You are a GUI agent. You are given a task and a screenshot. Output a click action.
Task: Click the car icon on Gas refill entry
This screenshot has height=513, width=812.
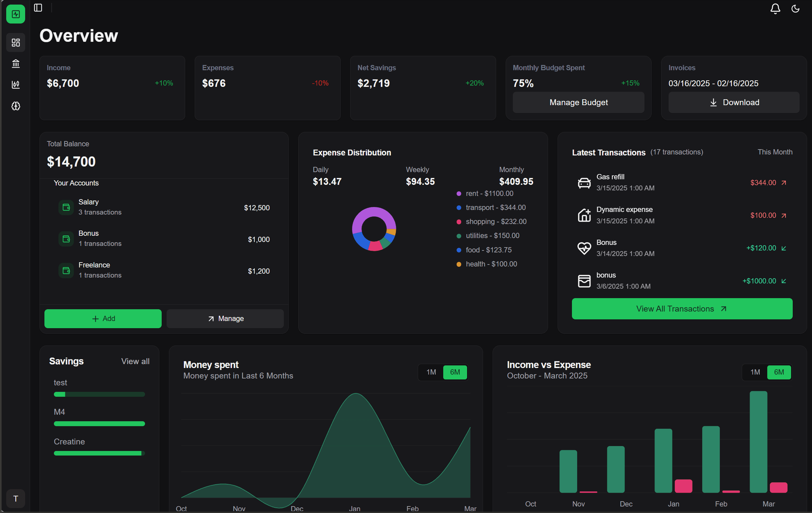coord(584,182)
